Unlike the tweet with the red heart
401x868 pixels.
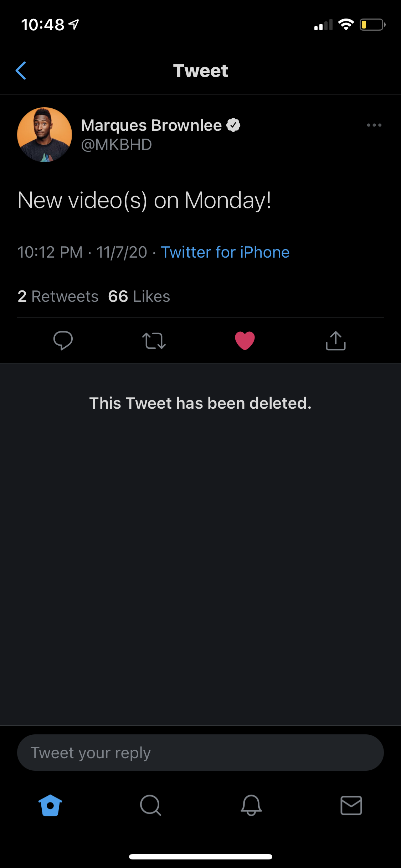pos(245,341)
